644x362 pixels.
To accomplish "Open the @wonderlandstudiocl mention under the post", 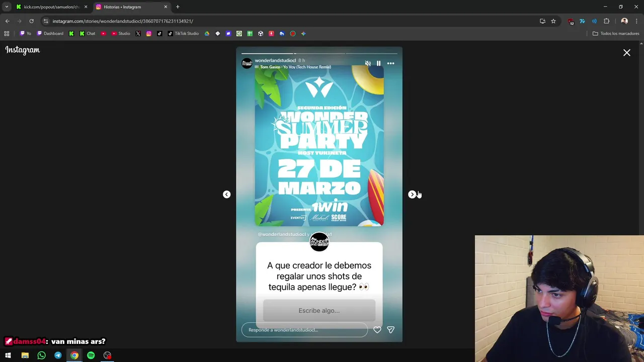I will (282, 234).
